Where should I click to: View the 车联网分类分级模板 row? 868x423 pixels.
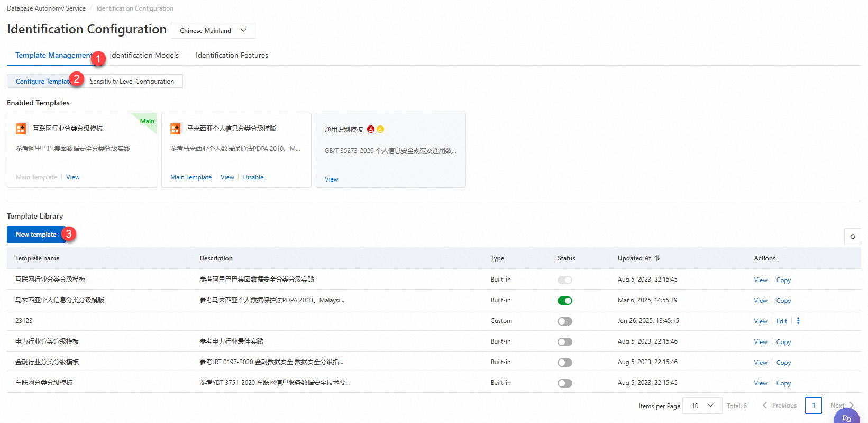click(x=761, y=383)
